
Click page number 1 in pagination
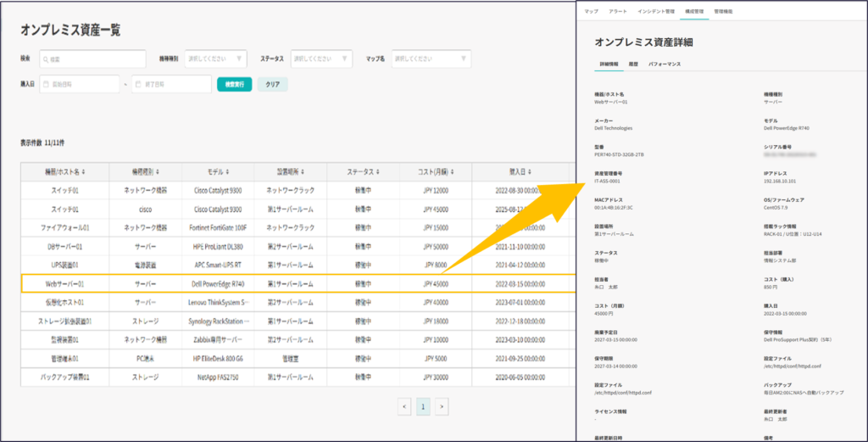[x=423, y=406]
